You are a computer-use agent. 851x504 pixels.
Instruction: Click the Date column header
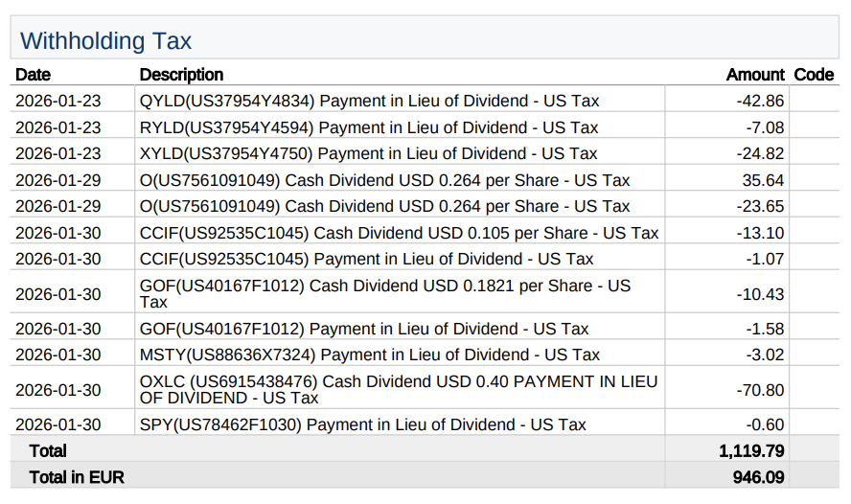tap(34, 75)
